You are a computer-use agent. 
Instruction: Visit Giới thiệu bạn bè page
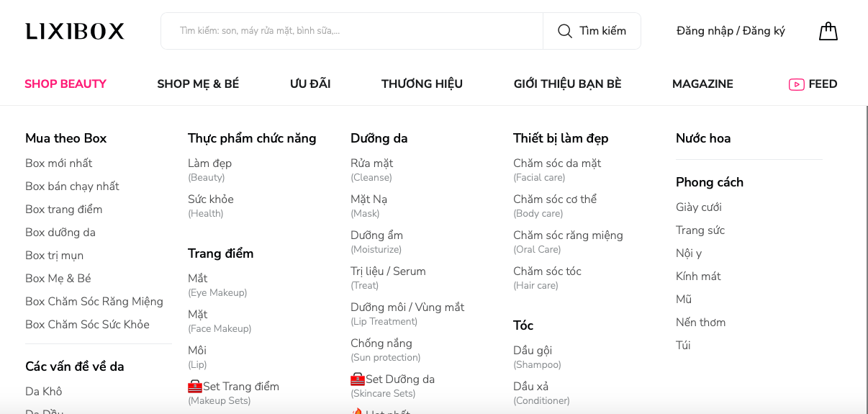[567, 84]
